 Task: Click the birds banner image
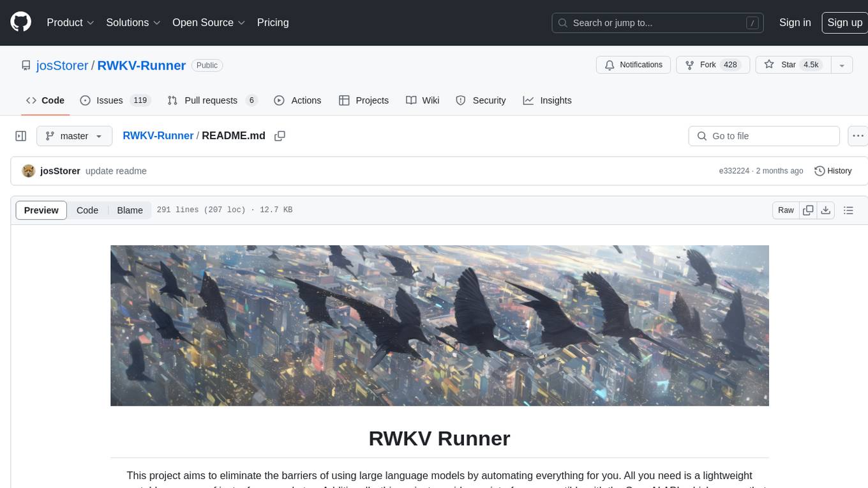pos(440,326)
